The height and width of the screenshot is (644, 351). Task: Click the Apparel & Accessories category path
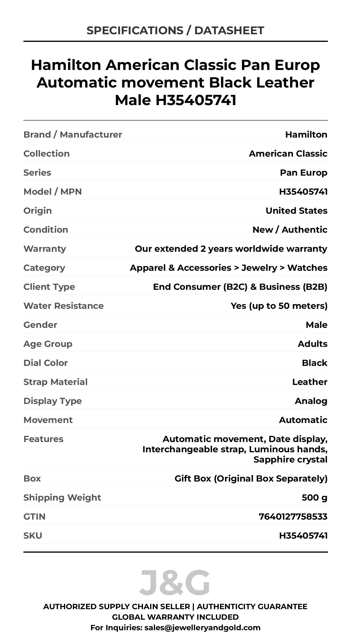pos(228,268)
